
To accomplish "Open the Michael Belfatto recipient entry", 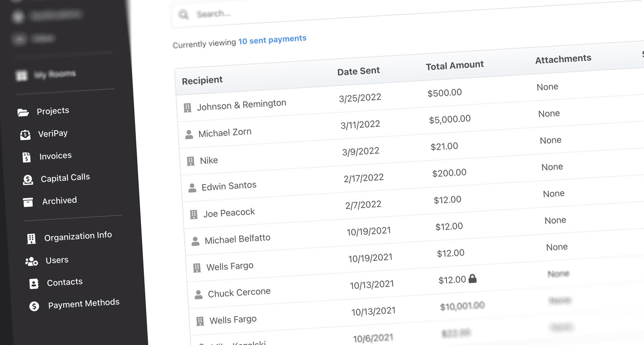I will coord(237,239).
